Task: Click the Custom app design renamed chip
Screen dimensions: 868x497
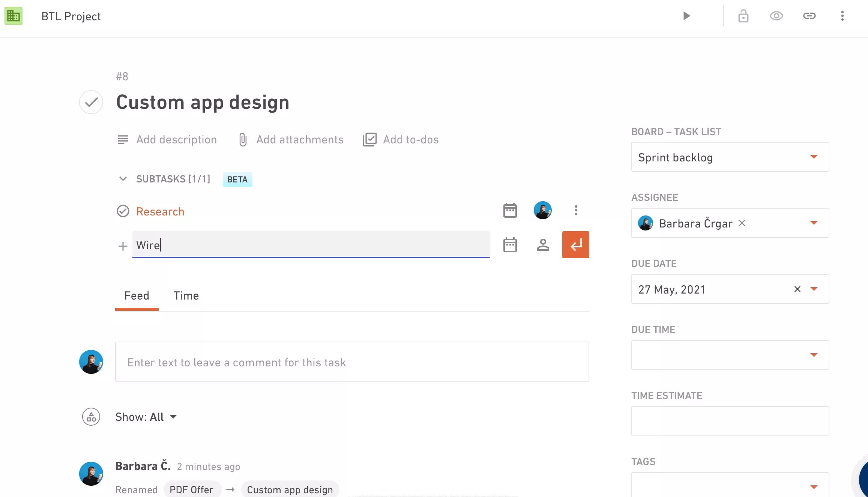Action: click(x=290, y=489)
